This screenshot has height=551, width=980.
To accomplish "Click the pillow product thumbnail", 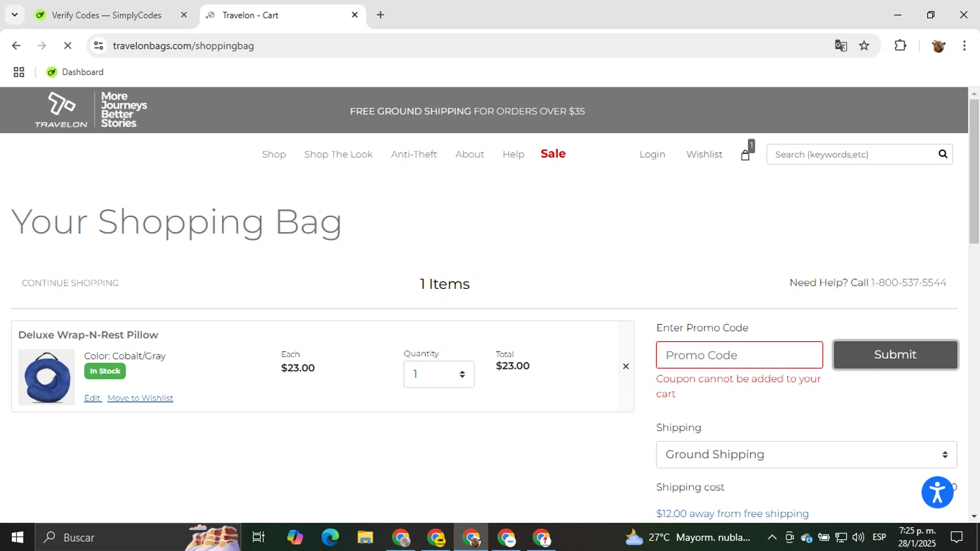I will click(46, 377).
